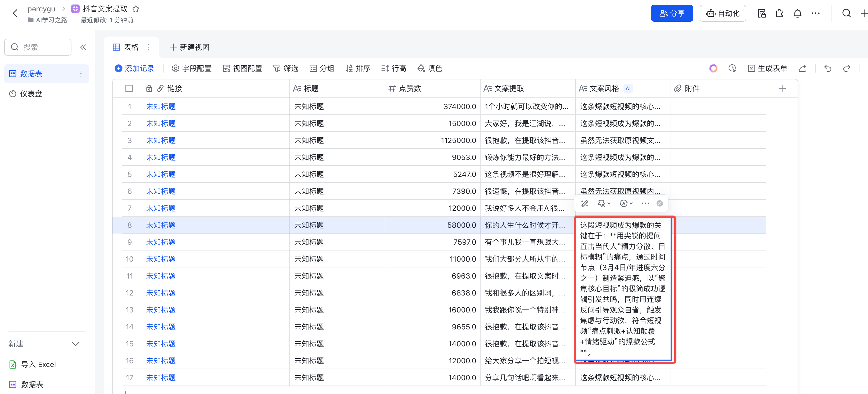Go back using the left arrow

(x=15, y=14)
